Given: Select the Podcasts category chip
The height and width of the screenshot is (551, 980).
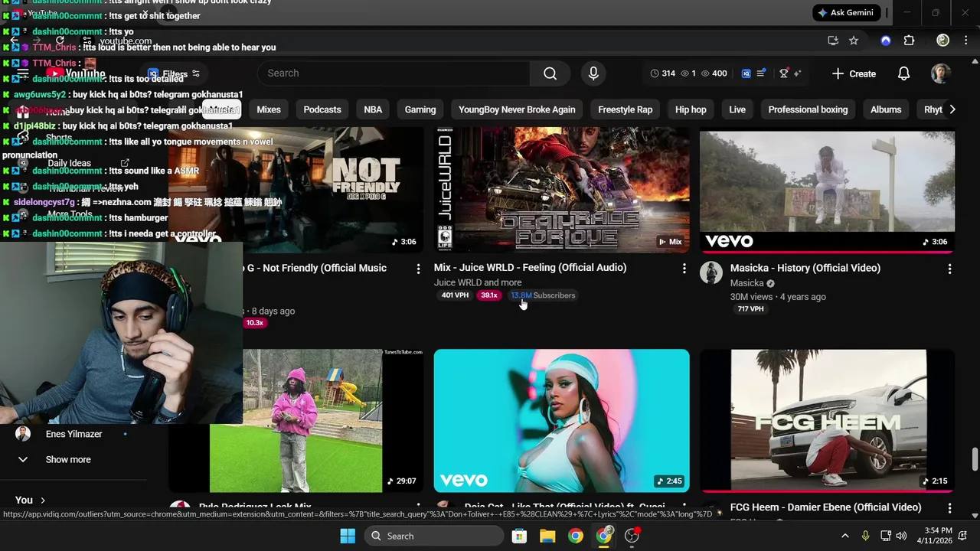Looking at the screenshot, I should pyautogui.click(x=322, y=109).
